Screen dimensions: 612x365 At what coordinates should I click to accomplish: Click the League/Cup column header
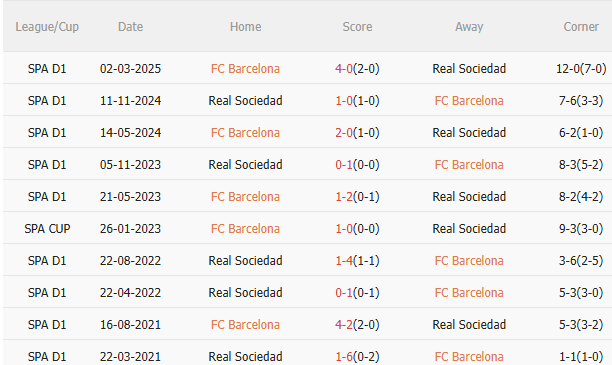47,27
